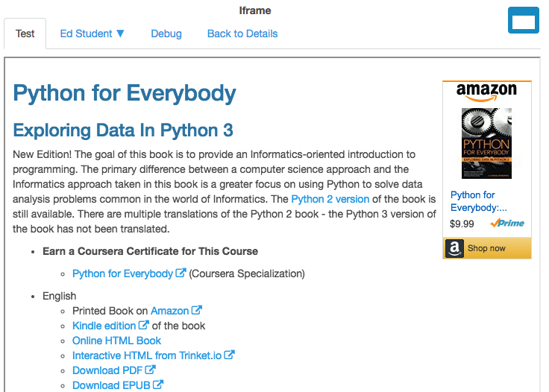The image size is (549, 392).
Task: Click external-link icon beside Python for Everybody
Action: (x=181, y=273)
